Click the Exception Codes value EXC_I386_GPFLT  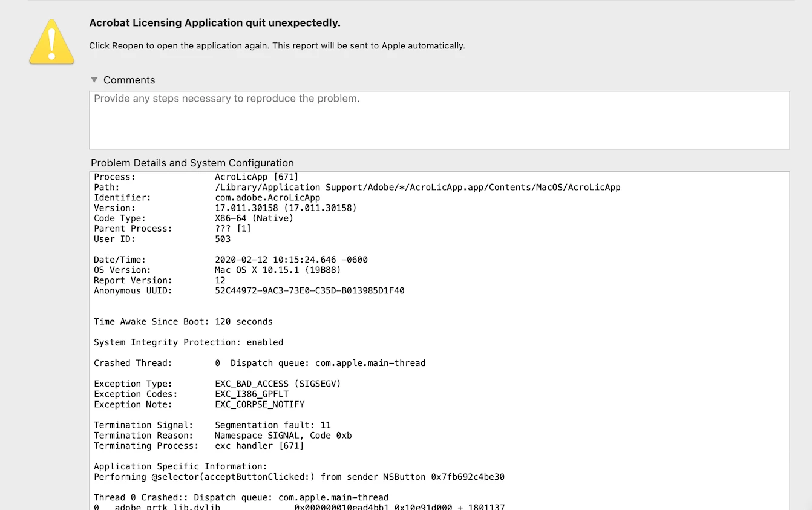pyautogui.click(x=252, y=394)
